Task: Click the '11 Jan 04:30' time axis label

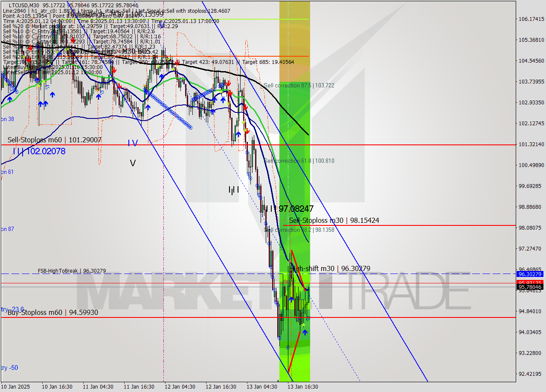Action: point(98,387)
